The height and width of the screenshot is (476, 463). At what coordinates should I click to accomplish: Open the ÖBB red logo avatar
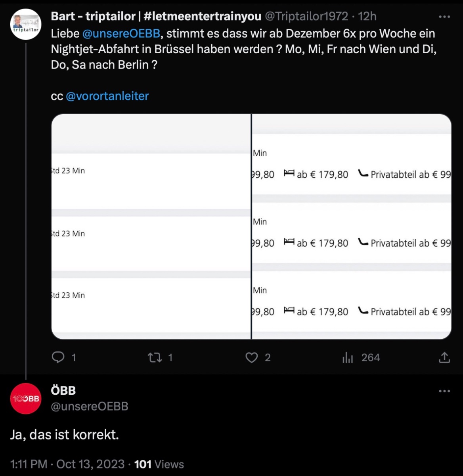pyautogui.click(x=26, y=398)
